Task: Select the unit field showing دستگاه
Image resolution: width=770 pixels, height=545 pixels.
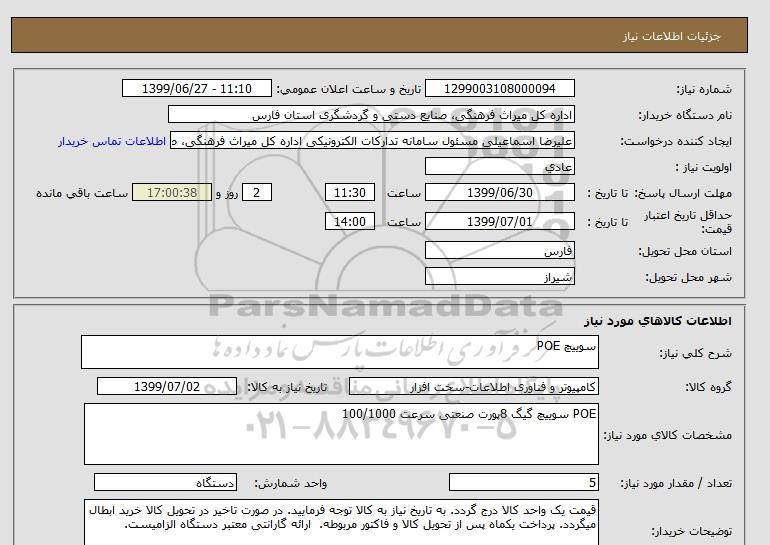Action: [165, 483]
